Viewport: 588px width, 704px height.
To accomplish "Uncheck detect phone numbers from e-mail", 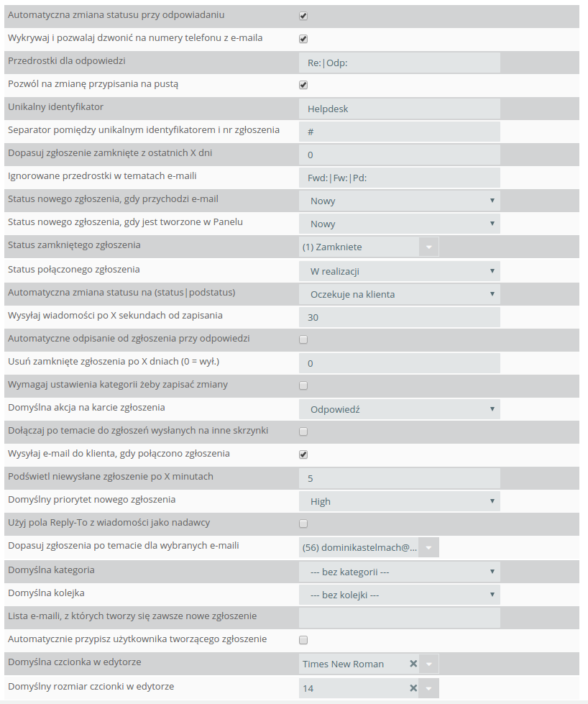I will 303,39.
